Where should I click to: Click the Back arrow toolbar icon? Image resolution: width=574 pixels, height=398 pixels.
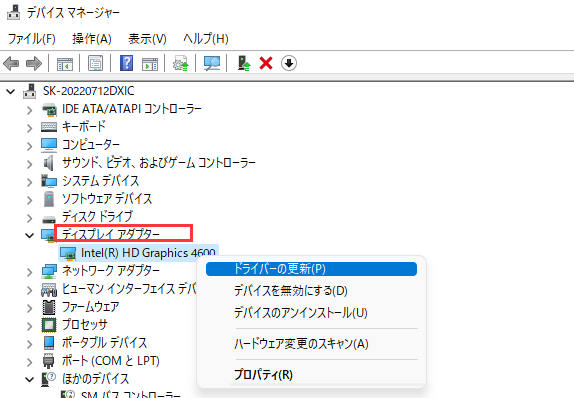click(x=11, y=63)
